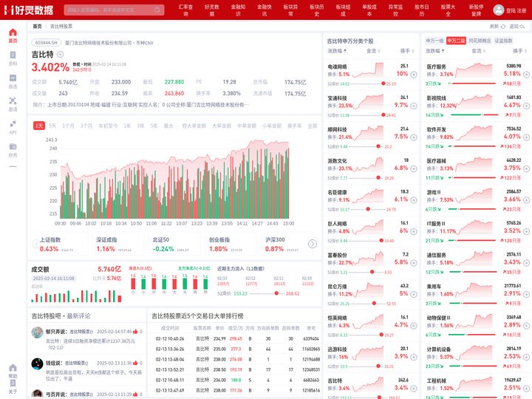The height and width of the screenshot is (399, 532).
Task: Click the next arrow in the index carousel
Action: coord(313,244)
